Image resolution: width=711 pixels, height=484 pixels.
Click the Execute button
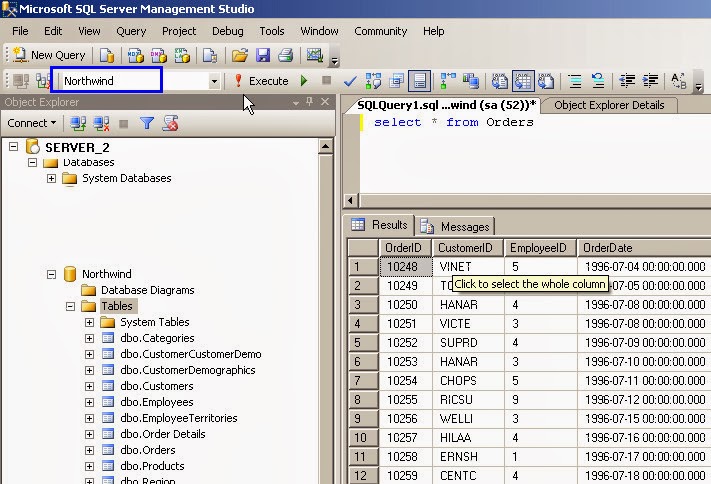(x=261, y=81)
